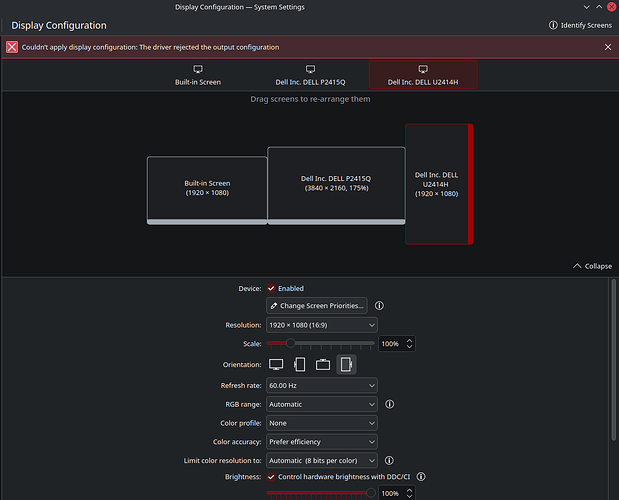
Task: Select the landscape (no rotation) orientation icon
Action: tap(276, 365)
